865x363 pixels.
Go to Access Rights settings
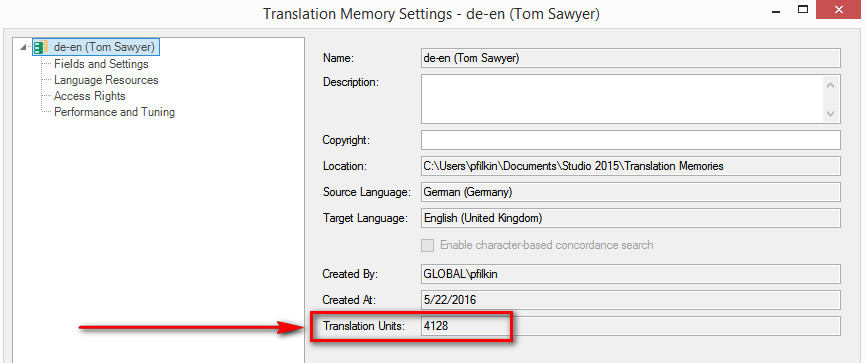89,96
